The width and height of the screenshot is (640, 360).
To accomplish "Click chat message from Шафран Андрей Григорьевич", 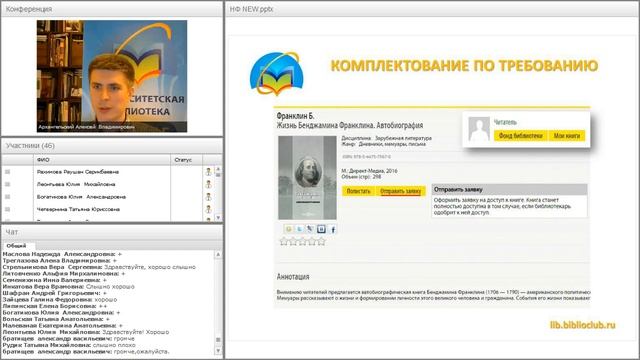I will click(55, 293).
